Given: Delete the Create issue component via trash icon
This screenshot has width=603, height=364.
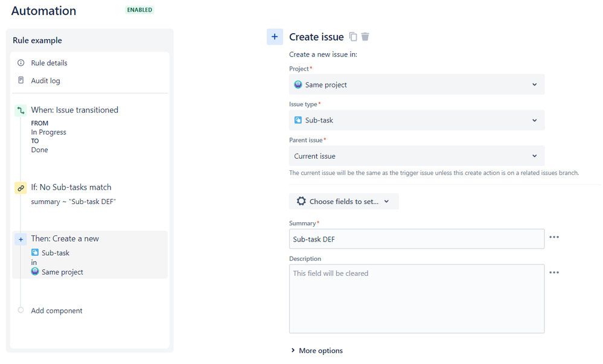Looking at the screenshot, I should point(365,37).
